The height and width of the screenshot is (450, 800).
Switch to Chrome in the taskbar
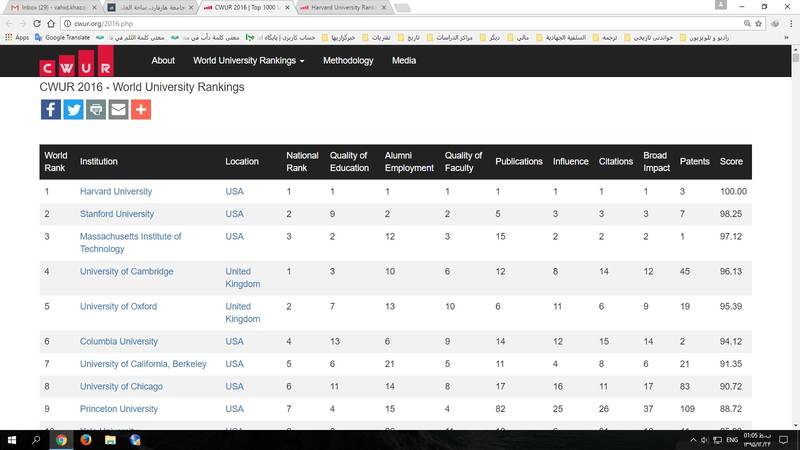(61, 440)
